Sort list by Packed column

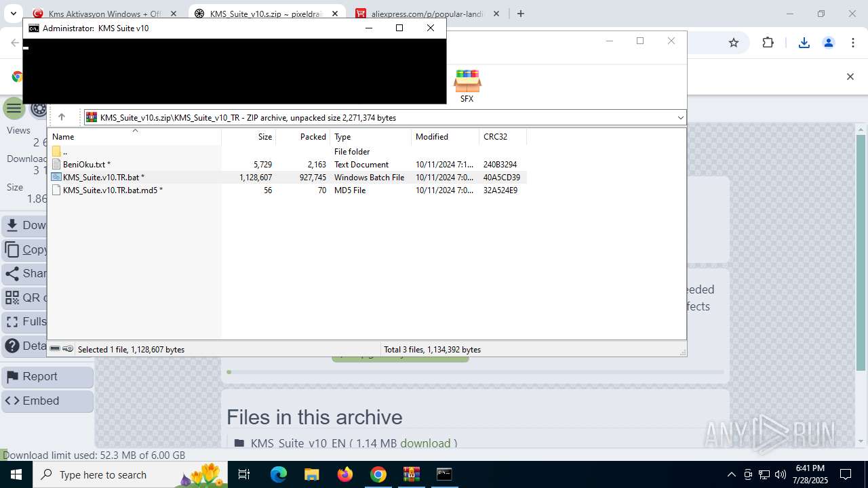pos(302,137)
